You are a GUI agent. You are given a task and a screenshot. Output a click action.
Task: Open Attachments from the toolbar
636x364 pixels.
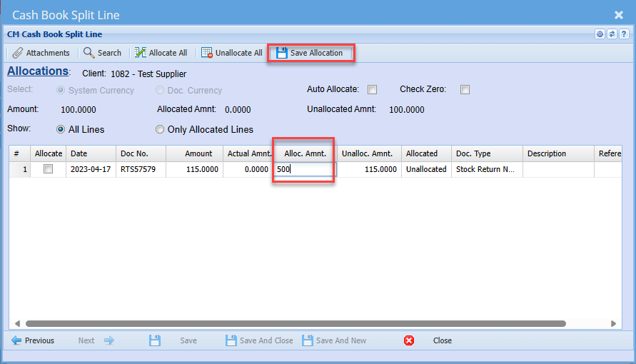41,53
